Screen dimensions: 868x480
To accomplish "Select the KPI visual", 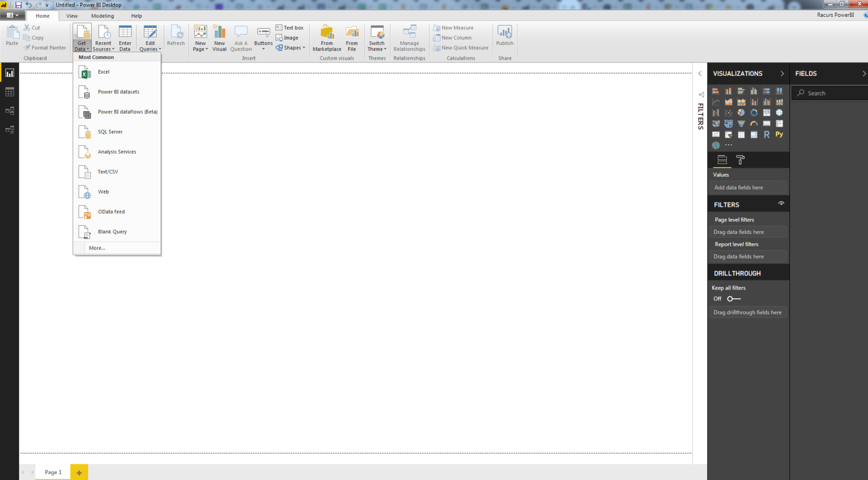I will click(716, 135).
